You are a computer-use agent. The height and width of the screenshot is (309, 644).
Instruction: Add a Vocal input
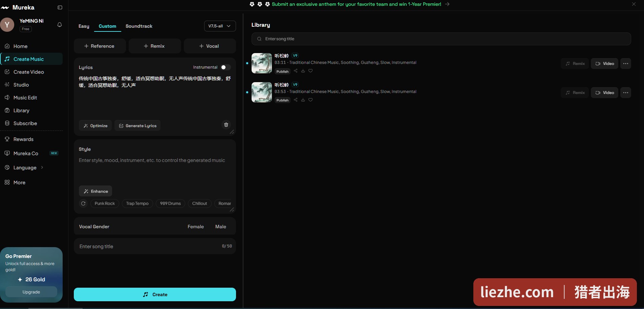[x=210, y=46]
